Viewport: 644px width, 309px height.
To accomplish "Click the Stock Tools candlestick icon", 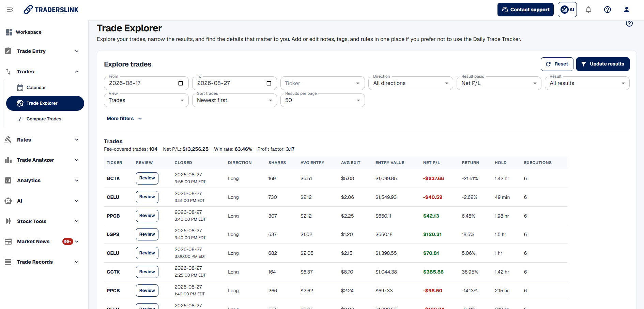I will (x=8, y=221).
